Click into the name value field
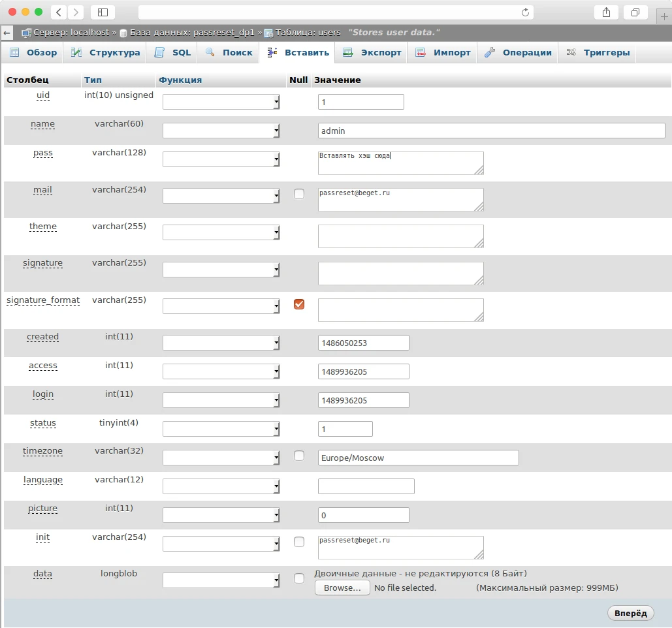The width and height of the screenshot is (672, 628). click(491, 131)
